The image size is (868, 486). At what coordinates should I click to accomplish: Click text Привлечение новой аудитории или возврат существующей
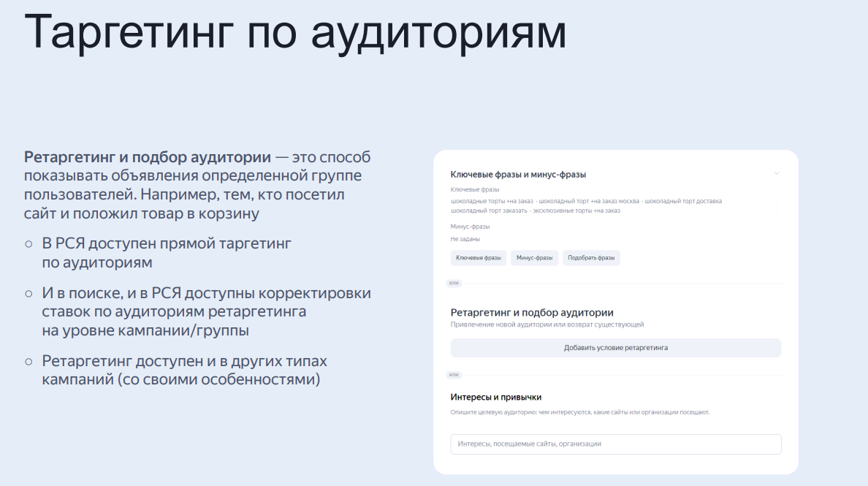(x=547, y=324)
